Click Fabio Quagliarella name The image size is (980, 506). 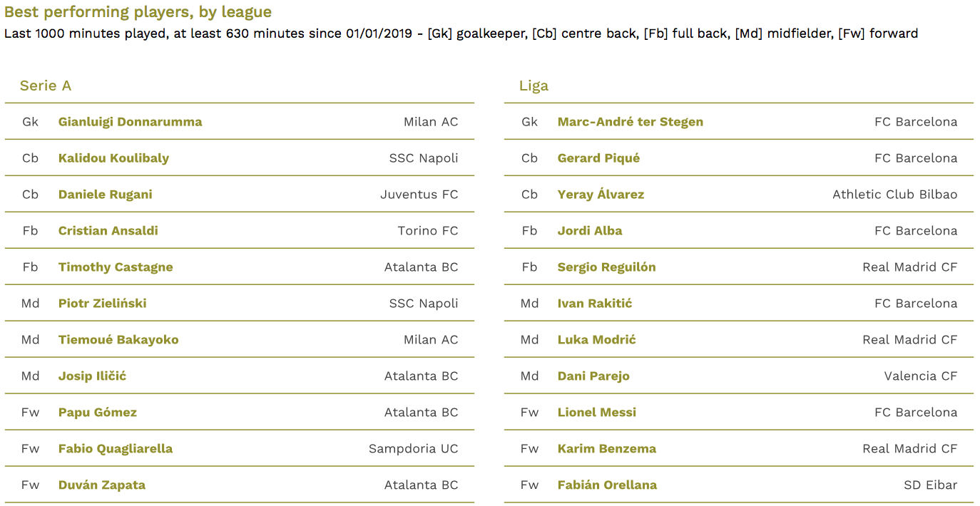pos(116,449)
